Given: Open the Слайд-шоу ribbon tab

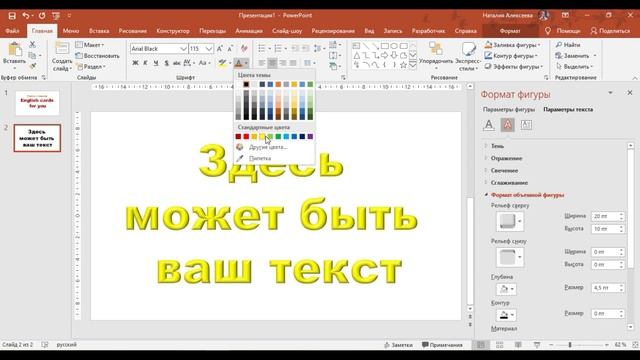Looking at the screenshot, I should point(287,31).
